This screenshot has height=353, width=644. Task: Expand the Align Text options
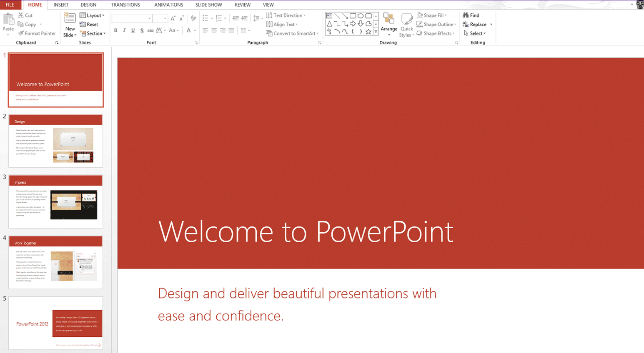282,25
